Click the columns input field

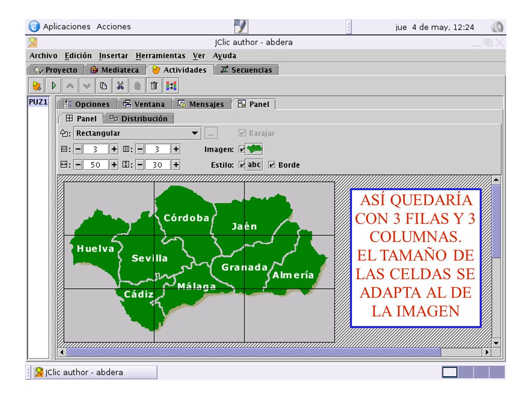(158, 149)
